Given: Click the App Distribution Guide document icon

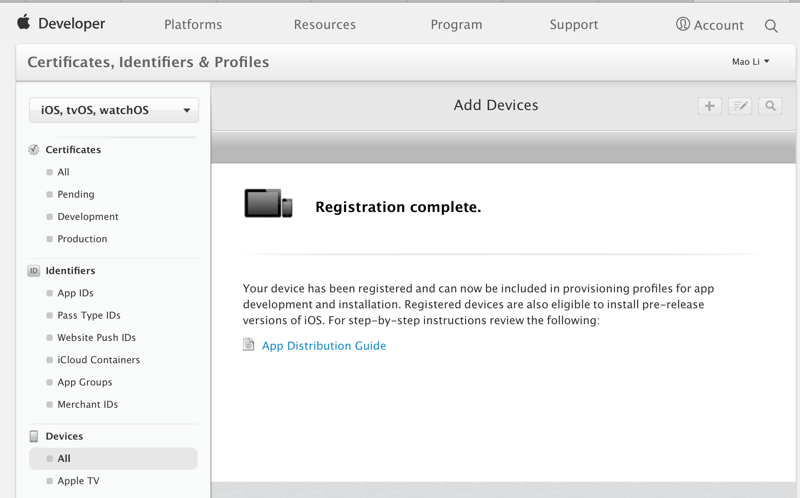Looking at the screenshot, I should coord(249,345).
